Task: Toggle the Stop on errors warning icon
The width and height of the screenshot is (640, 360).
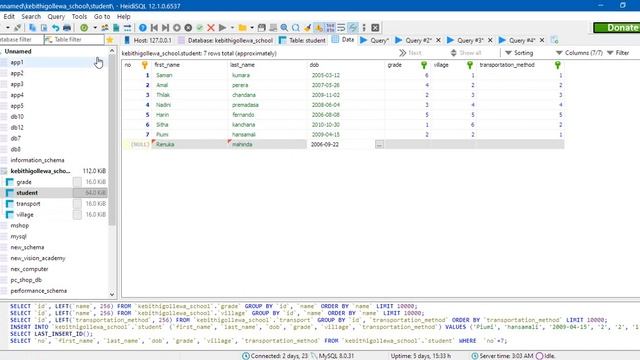Action: tap(319, 28)
